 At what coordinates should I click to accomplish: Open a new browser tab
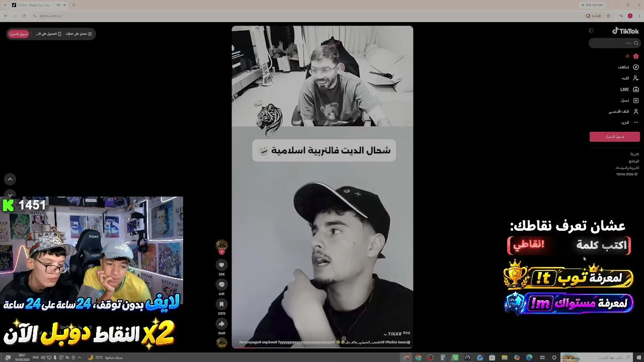73,5
